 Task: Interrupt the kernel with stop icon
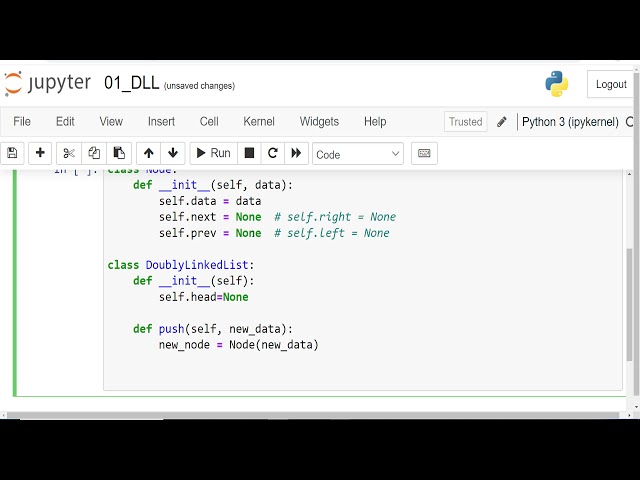tap(249, 153)
